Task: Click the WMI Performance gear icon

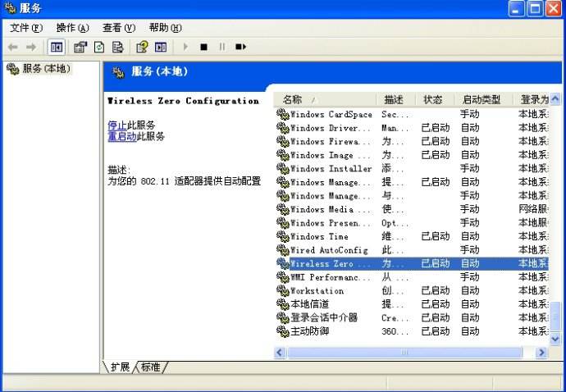Action: click(x=282, y=277)
